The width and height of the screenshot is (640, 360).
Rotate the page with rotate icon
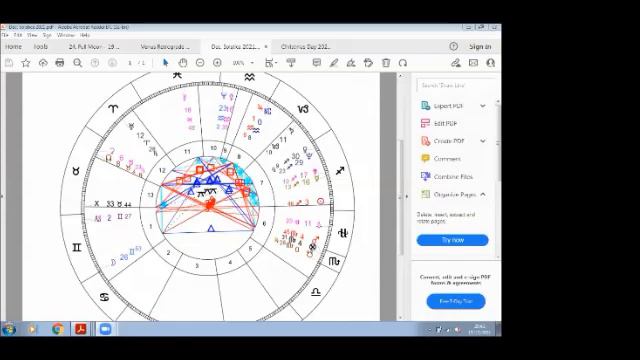[403, 63]
